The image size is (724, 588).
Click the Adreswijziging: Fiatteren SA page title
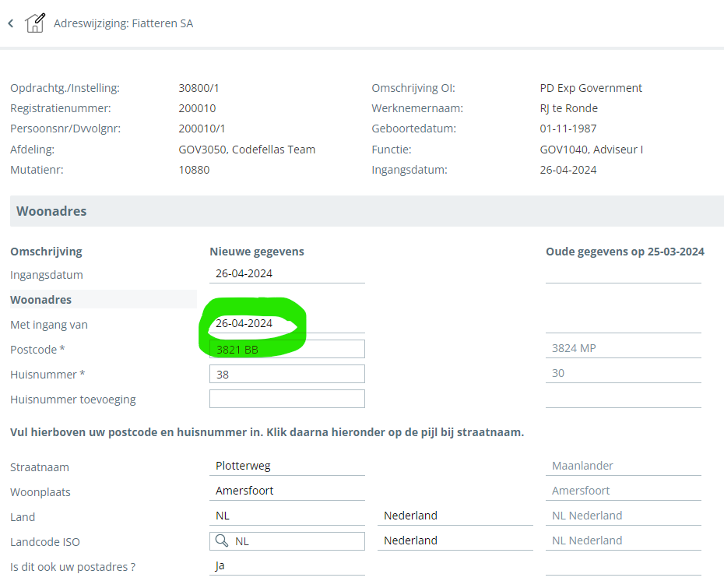(123, 23)
